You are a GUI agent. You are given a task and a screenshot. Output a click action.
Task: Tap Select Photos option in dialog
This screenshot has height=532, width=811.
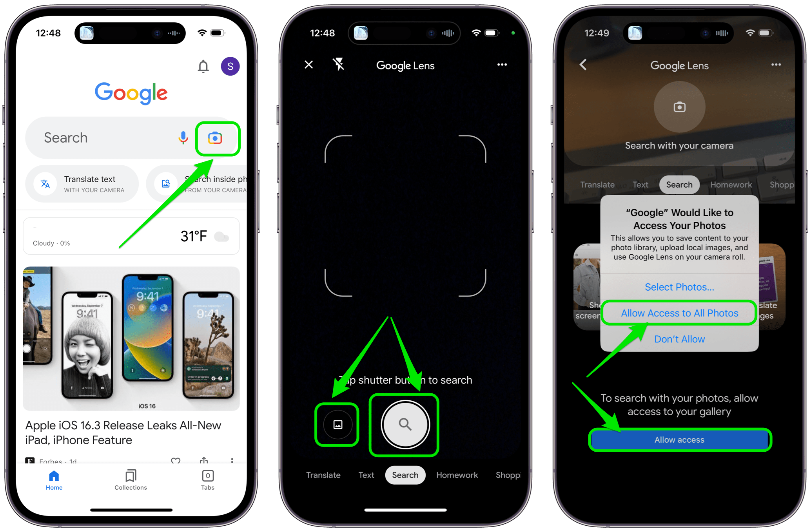(679, 286)
